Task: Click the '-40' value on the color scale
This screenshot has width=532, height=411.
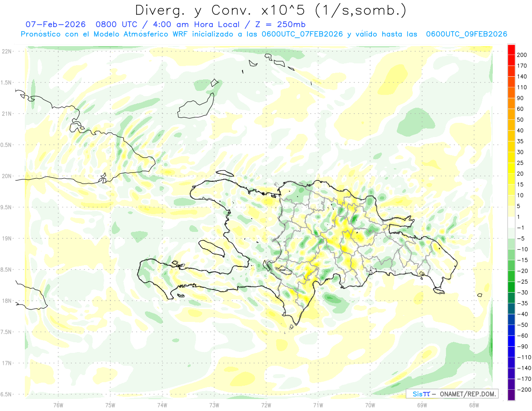Action: (524, 314)
